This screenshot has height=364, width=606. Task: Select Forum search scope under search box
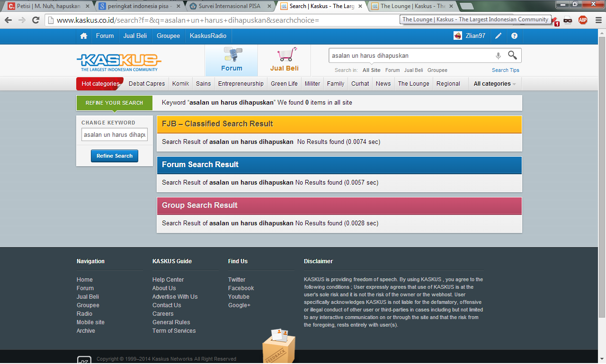pyautogui.click(x=392, y=70)
